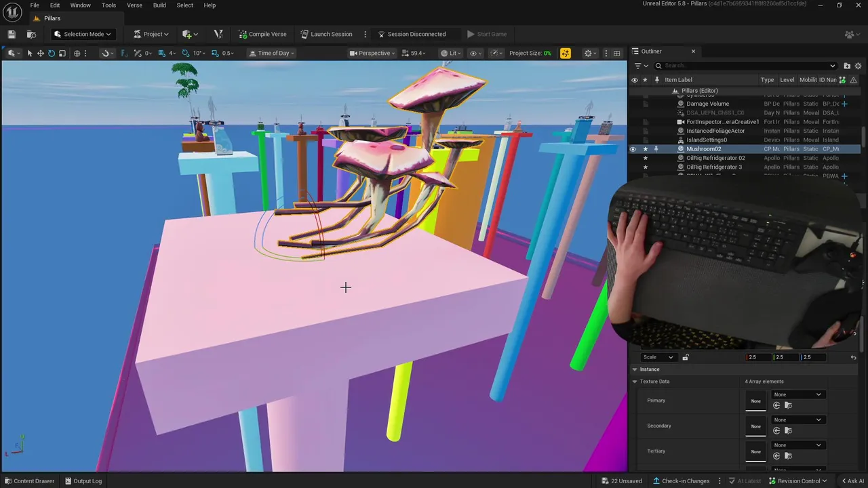
Task: Click the options dots beside Launch Session
Action: pos(365,34)
